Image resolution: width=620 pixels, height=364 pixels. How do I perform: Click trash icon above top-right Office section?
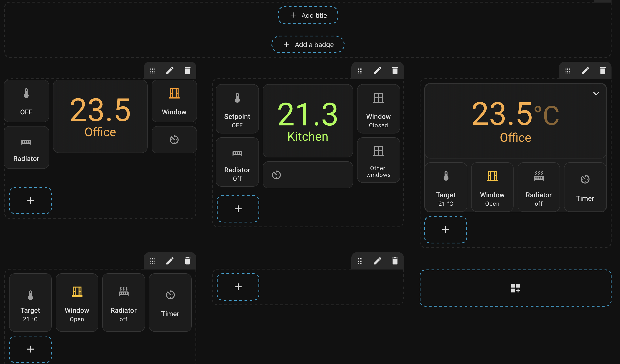coord(603,71)
